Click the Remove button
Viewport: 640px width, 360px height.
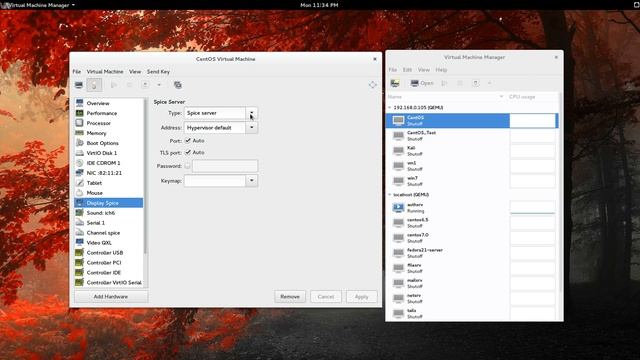(290, 297)
